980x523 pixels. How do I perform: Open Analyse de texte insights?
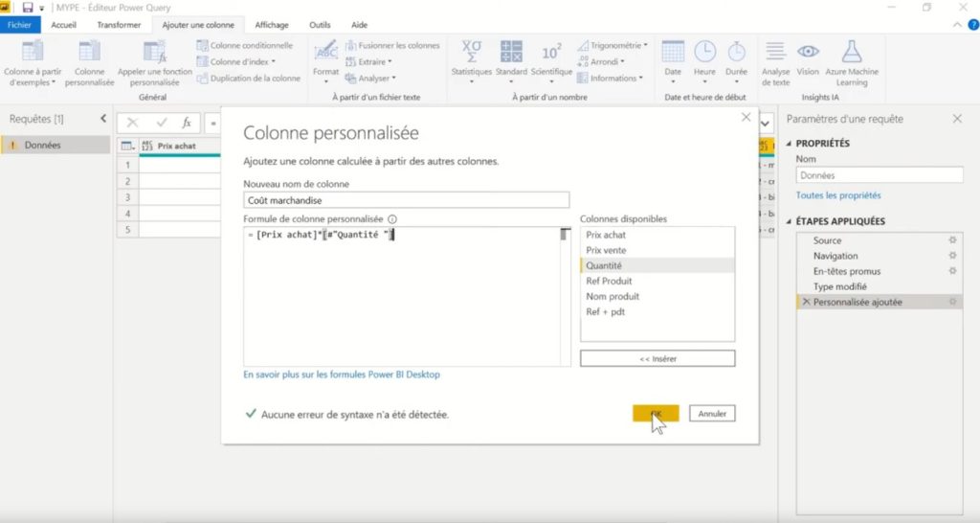tap(775, 63)
